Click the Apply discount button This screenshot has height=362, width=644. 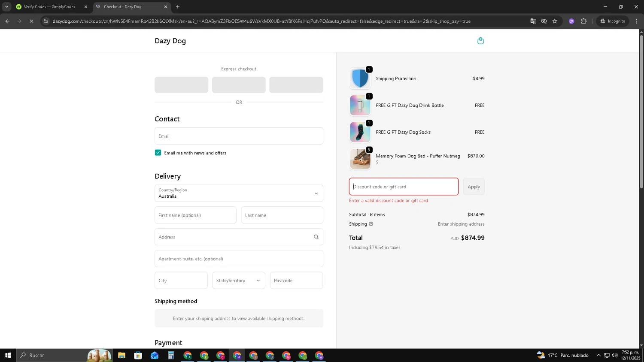click(x=474, y=187)
